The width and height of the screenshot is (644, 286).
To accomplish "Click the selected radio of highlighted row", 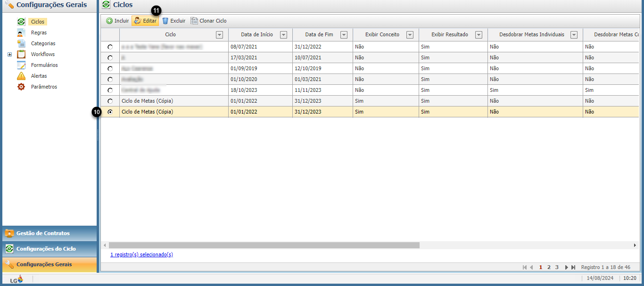I will point(110,112).
